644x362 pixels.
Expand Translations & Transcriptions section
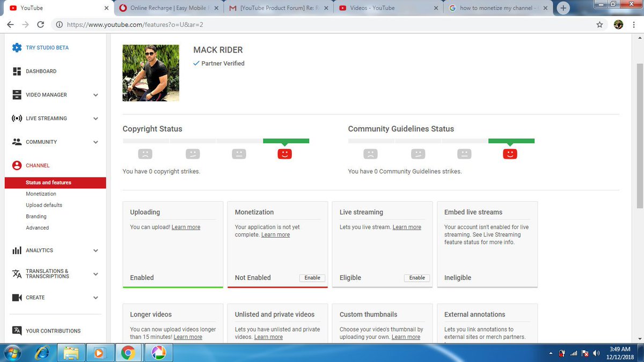pos(96,274)
